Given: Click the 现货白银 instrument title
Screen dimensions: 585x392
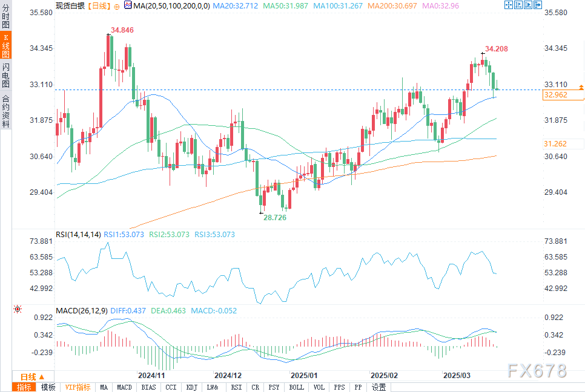Looking at the screenshot, I should (x=70, y=5).
